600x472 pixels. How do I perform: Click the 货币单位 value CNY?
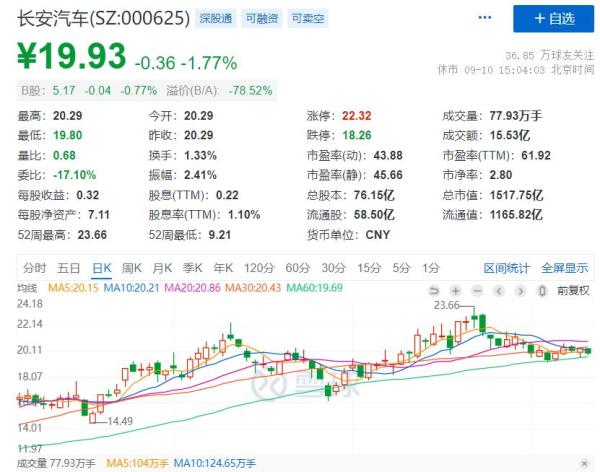[x=378, y=235]
